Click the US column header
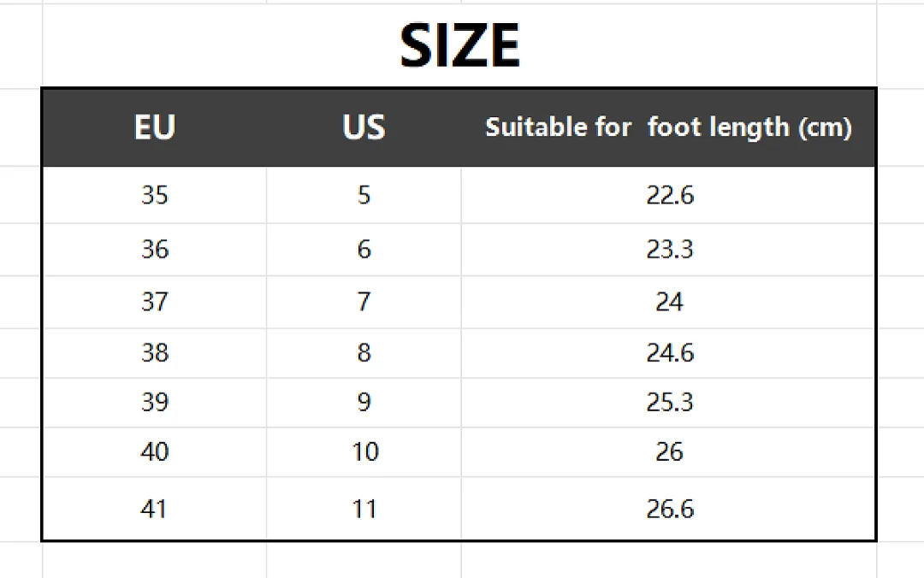The width and height of the screenshot is (924, 578). [364, 127]
